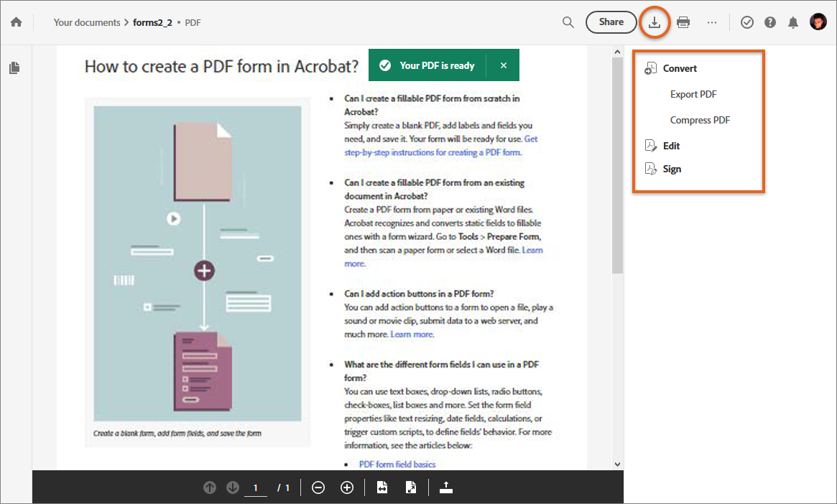Open the more options ellipsis menu
Screen dimensions: 837x504
coord(712,22)
